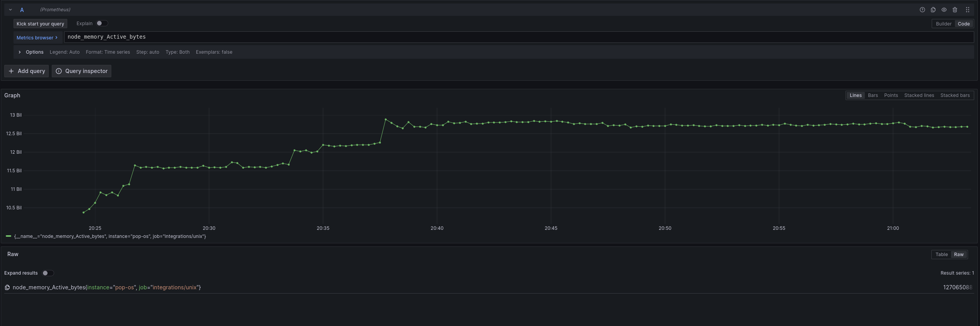Switch results view to Table
Viewport: 980px width, 326px height.
tap(941, 255)
